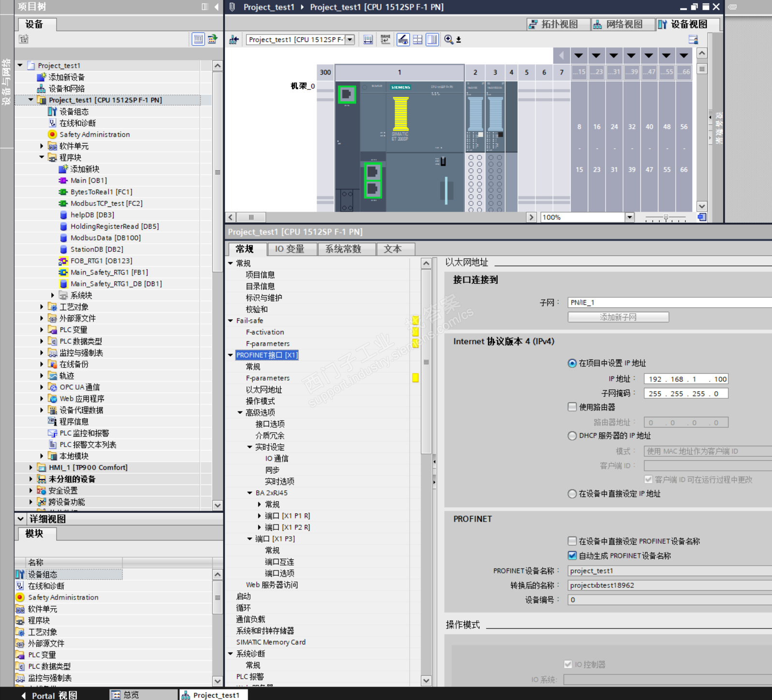Open the 100% zoom level dropdown
This screenshot has height=700, width=772.
click(x=629, y=217)
